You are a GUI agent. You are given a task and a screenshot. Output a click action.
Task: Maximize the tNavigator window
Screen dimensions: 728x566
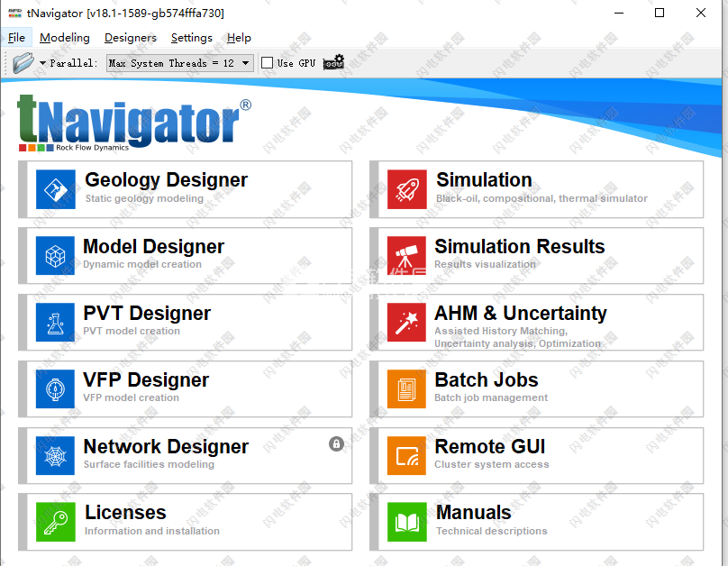[660, 13]
